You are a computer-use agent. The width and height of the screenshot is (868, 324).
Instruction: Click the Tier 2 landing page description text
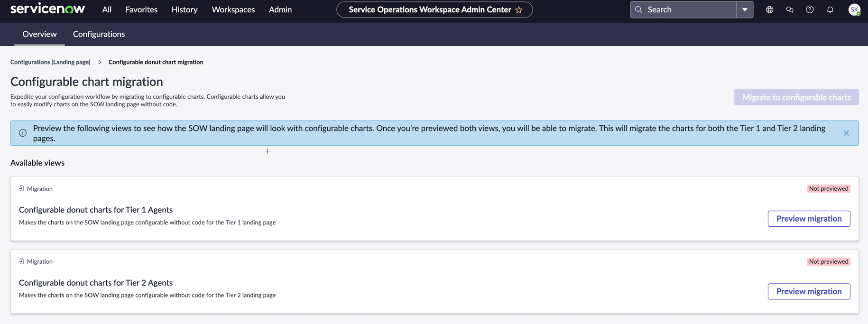(147, 295)
